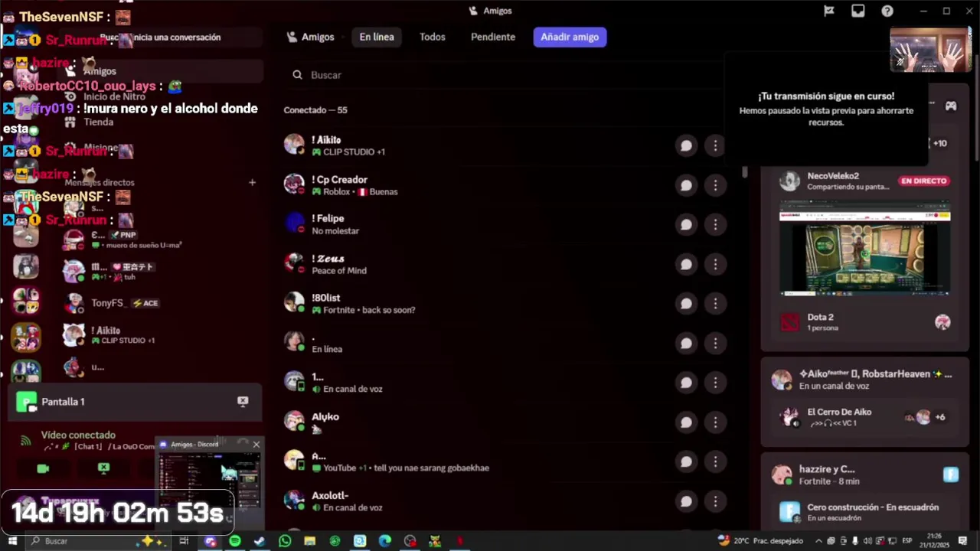980x551 pixels.
Task: Message ! Aikito from the friends list
Action: [686, 145]
